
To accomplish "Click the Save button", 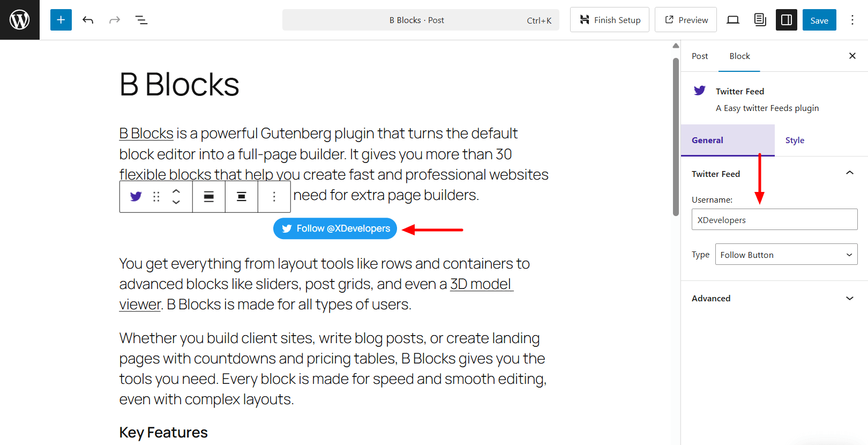I will click(x=819, y=19).
